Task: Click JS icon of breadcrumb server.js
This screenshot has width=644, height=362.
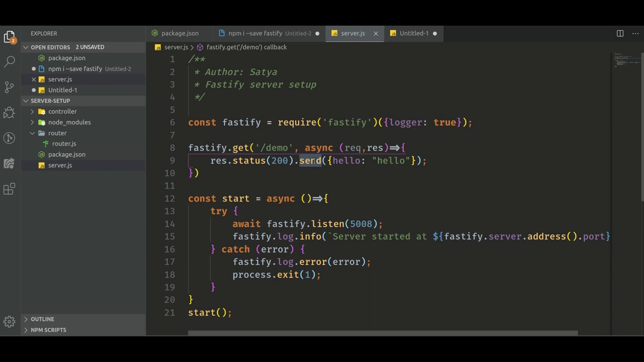Action: coord(158,47)
